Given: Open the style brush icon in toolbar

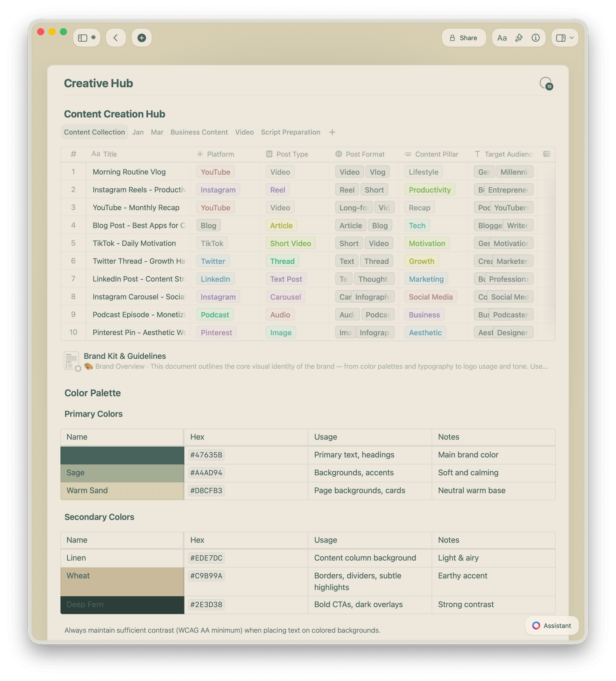Looking at the screenshot, I should pos(519,38).
